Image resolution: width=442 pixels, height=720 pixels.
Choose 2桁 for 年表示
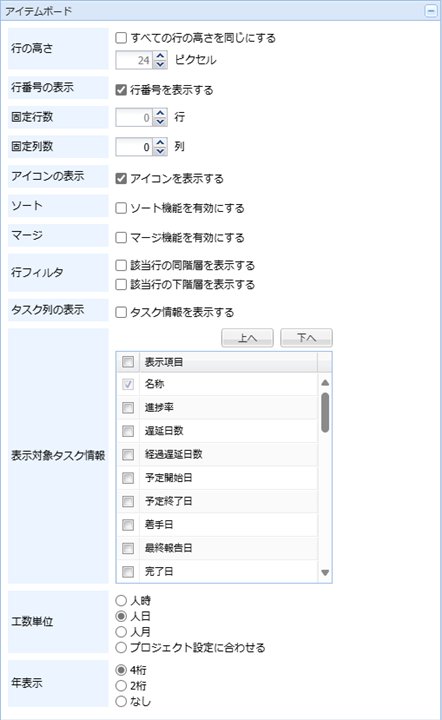[121, 686]
